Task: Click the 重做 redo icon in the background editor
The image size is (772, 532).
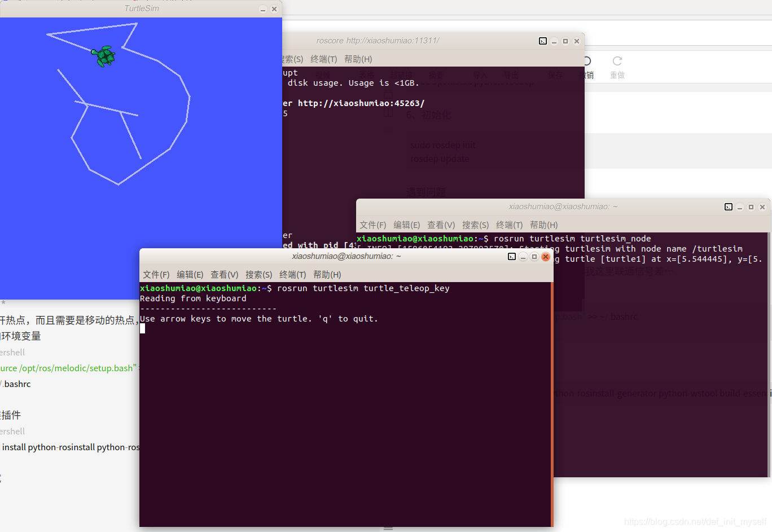Action: (617, 61)
